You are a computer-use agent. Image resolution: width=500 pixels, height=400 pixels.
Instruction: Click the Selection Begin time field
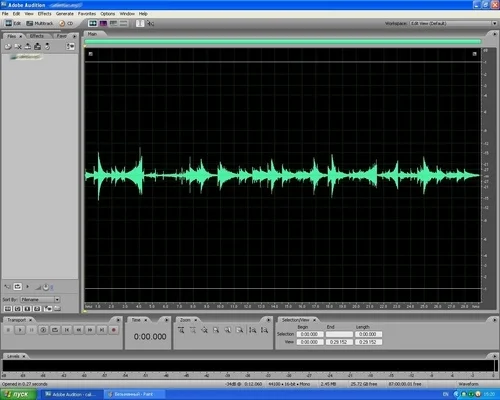[x=310, y=334]
